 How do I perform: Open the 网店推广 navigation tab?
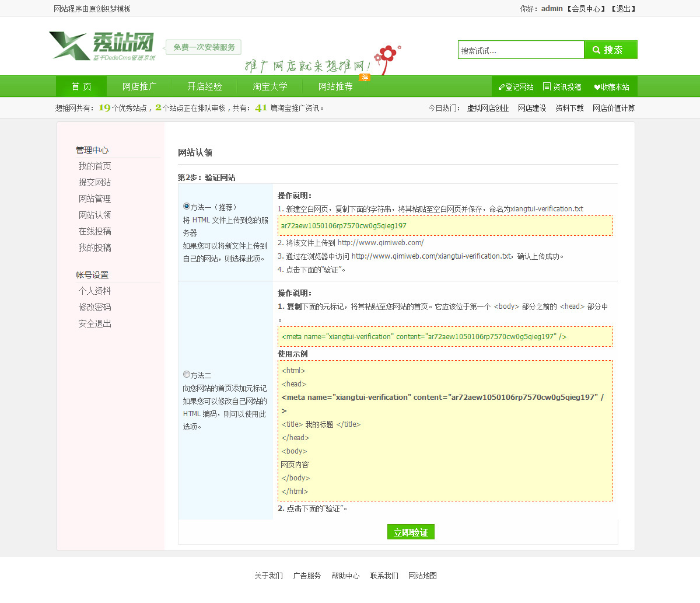pos(139,87)
